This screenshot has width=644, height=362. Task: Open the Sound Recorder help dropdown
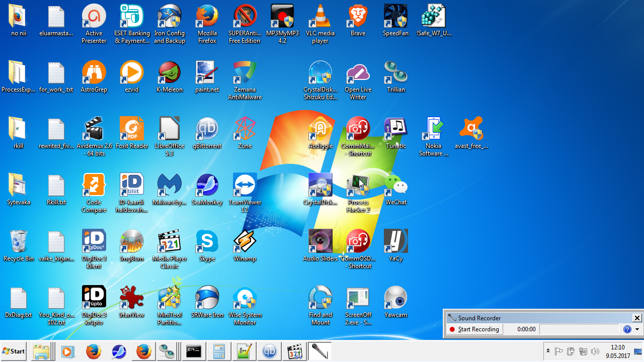pyautogui.click(x=637, y=329)
